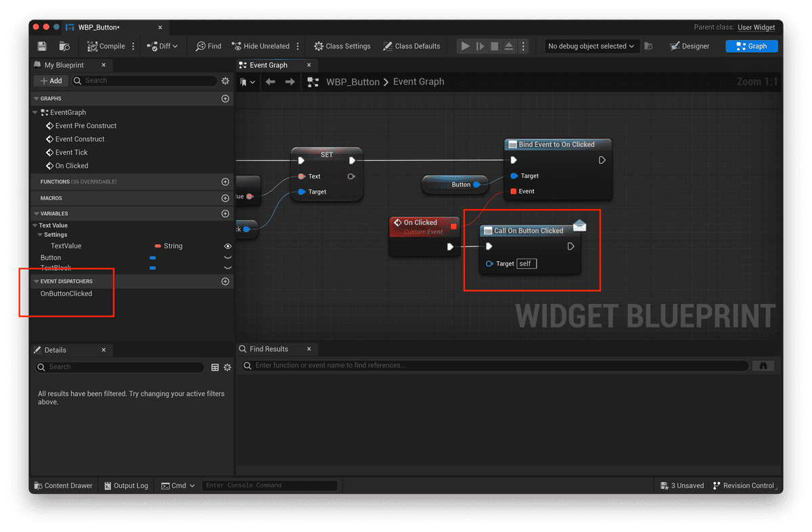This screenshot has height=532, width=812.
Task: Click the Browse to asset icon
Action: tap(64, 46)
